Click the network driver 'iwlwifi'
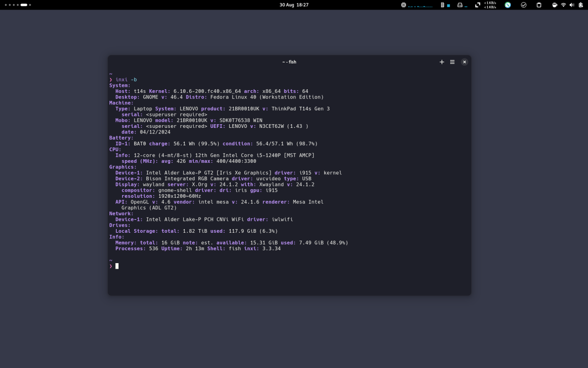The height and width of the screenshot is (368, 588). click(282, 219)
